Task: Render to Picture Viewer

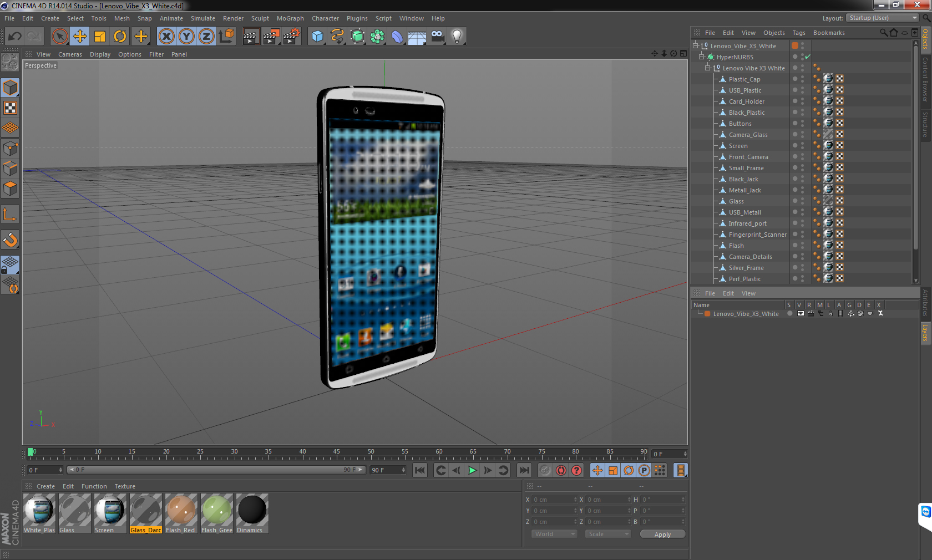Action: coord(271,37)
